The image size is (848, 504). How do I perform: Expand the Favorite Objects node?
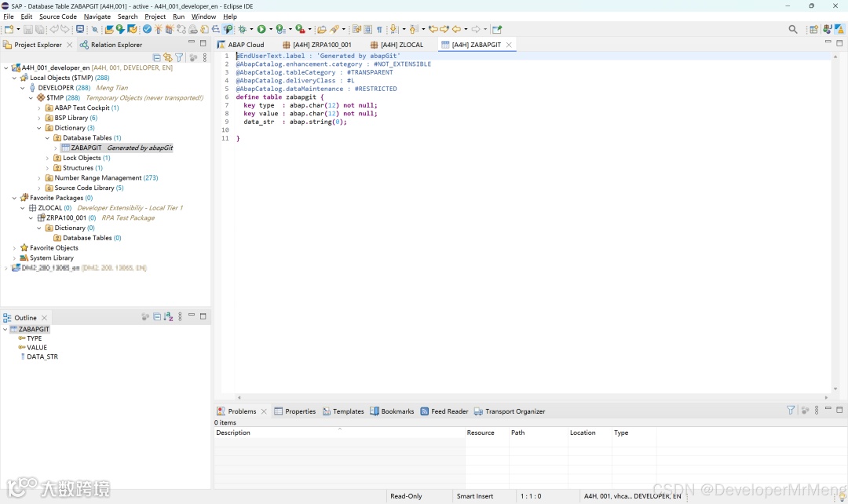pos(15,247)
